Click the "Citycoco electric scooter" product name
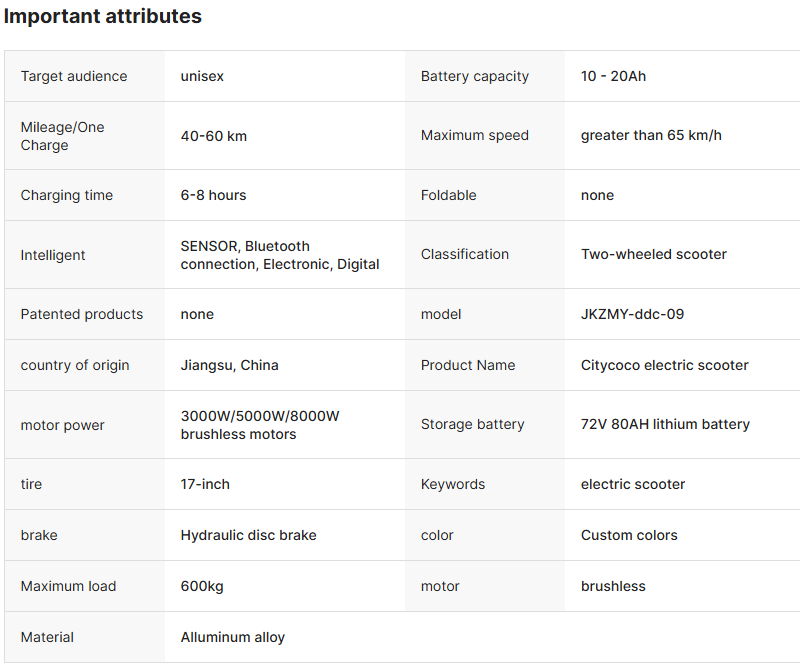The image size is (800, 665). [x=664, y=365]
